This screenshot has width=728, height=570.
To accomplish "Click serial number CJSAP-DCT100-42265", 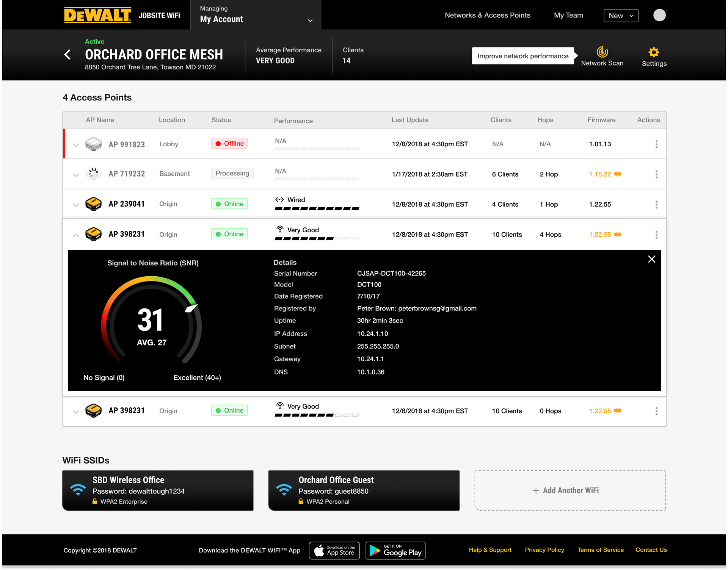I will (x=391, y=273).
